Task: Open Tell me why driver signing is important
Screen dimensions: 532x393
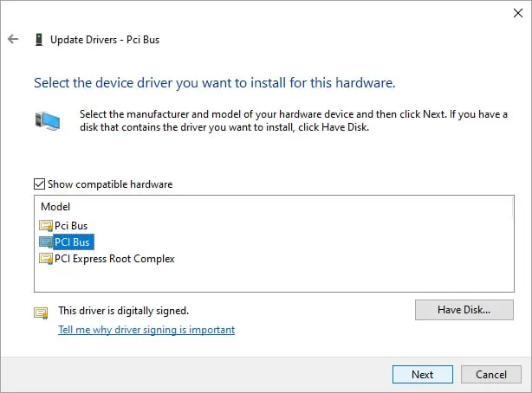Action: click(x=146, y=330)
